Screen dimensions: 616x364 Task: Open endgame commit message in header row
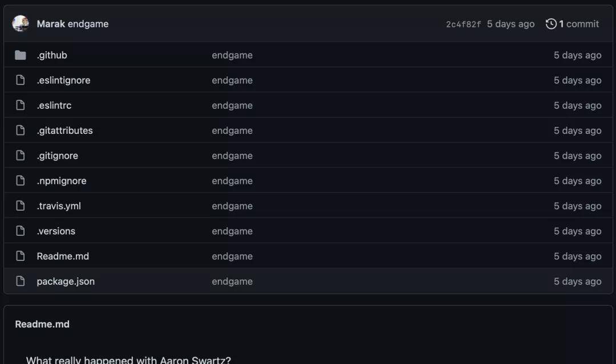click(x=88, y=24)
